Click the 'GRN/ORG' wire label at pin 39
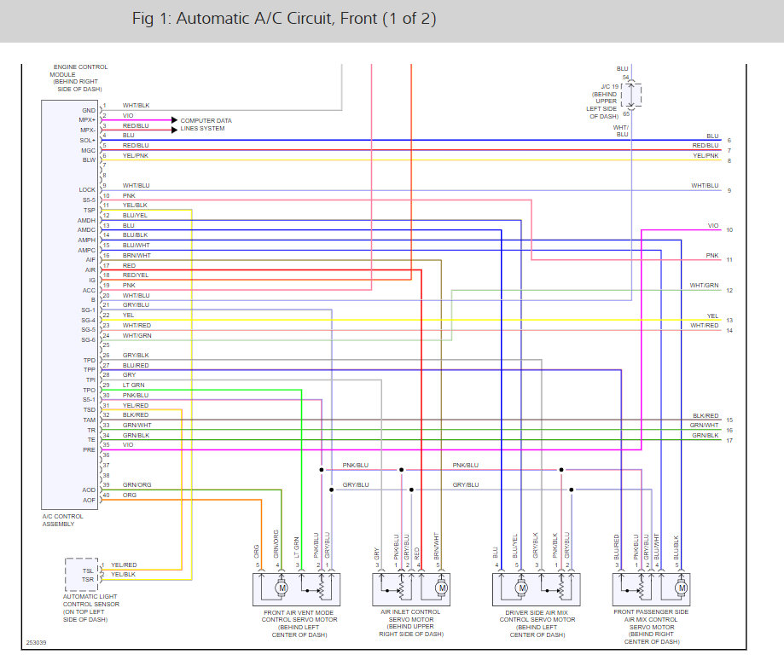 (137, 485)
